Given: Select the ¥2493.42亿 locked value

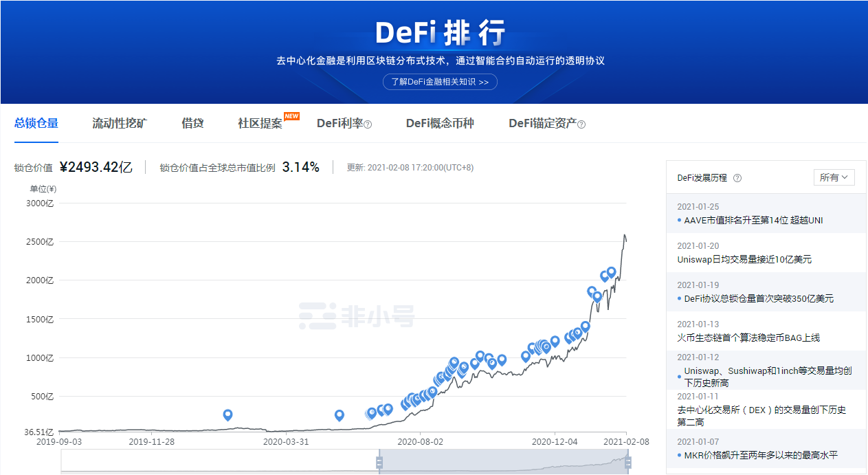Looking at the screenshot, I should pos(96,167).
